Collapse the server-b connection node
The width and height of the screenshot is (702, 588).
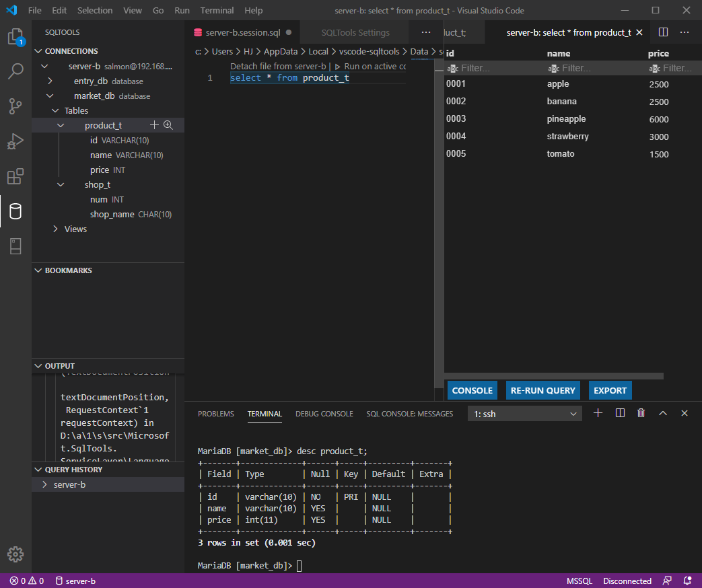[x=44, y=66]
